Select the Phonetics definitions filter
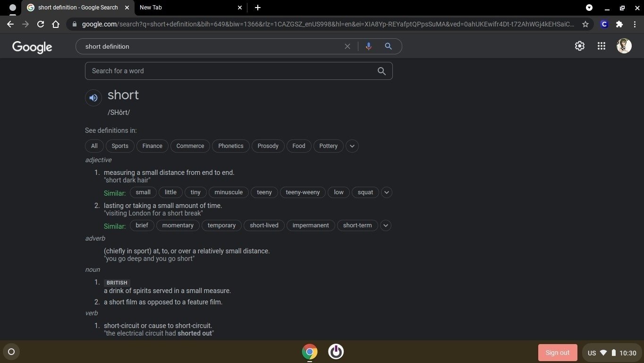644x363 pixels. click(x=230, y=146)
